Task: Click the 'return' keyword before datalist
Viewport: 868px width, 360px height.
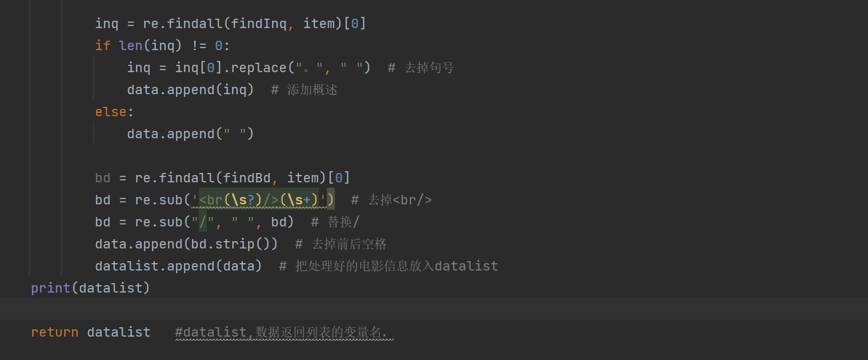Action: pyautogui.click(x=55, y=333)
